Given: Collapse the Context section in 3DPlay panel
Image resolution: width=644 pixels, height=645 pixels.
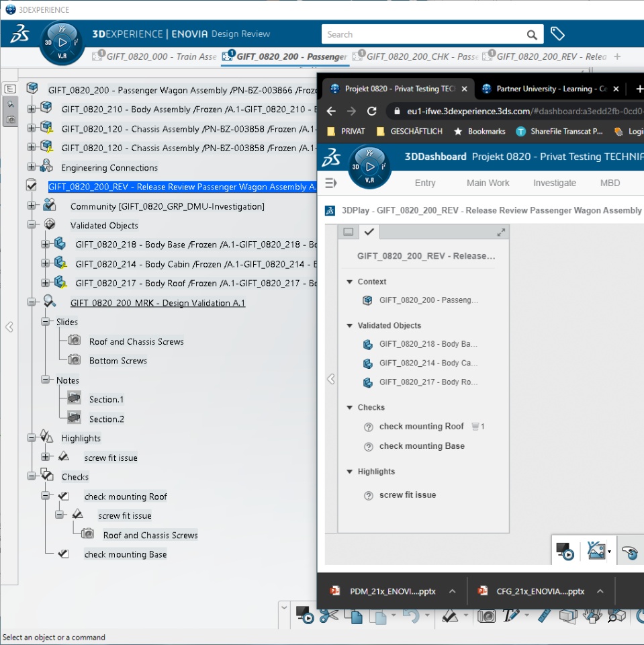Looking at the screenshot, I should tap(350, 282).
